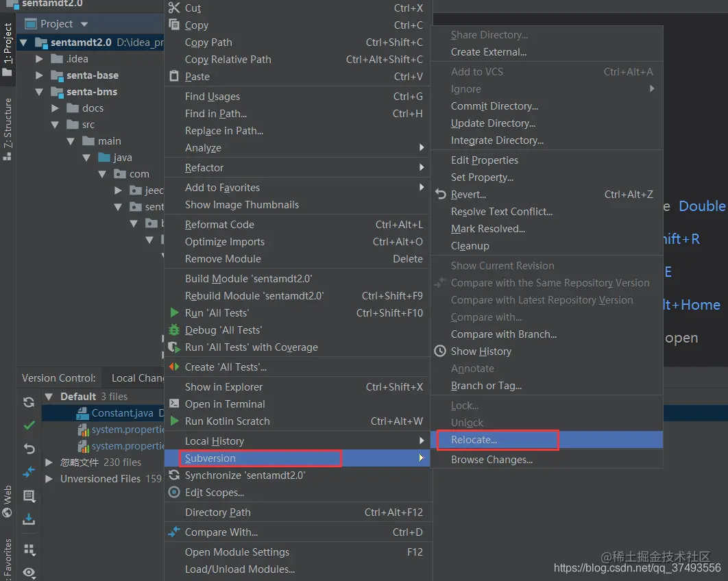Screen dimensions: 728x581
Task: Select the Subversion menu entry
Action: (298, 458)
